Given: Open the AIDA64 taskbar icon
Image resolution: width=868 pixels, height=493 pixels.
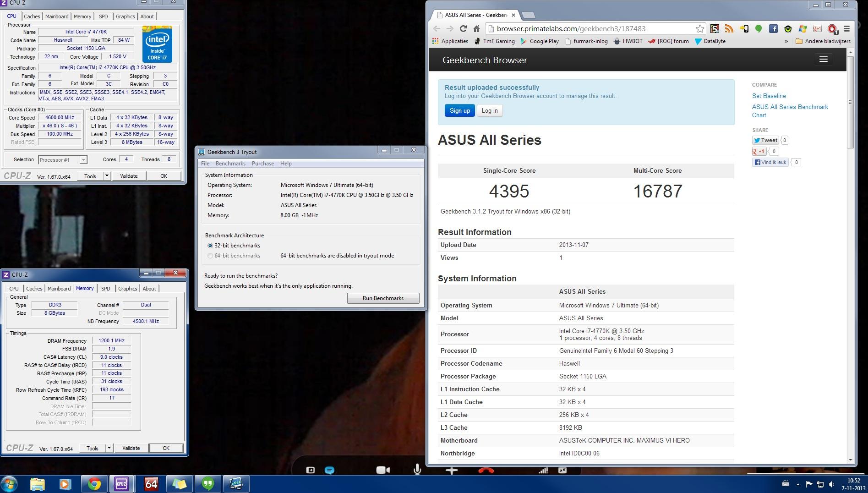Looking at the screenshot, I should click(151, 484).
